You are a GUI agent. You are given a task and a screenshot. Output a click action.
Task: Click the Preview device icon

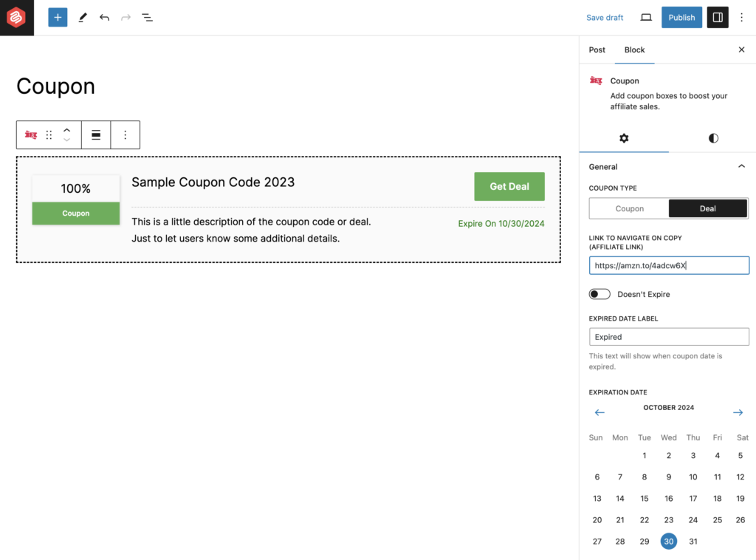point(646,17)
